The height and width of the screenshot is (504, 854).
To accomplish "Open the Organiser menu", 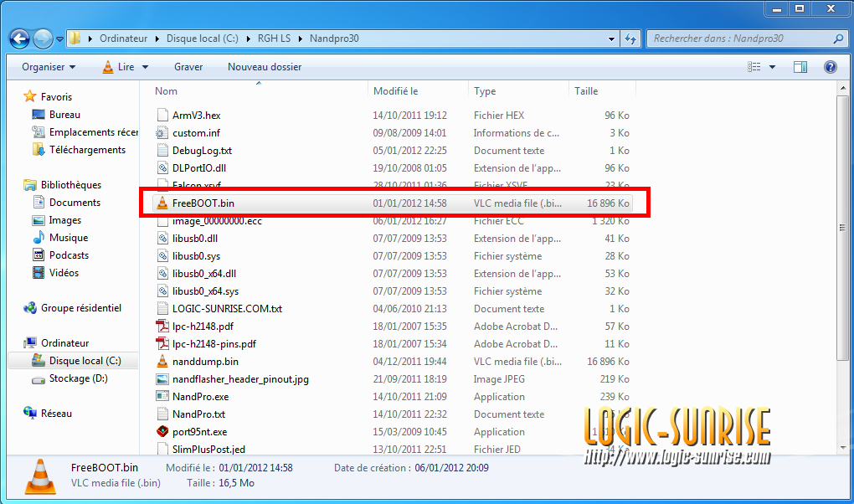I will (x=49, y=67).
